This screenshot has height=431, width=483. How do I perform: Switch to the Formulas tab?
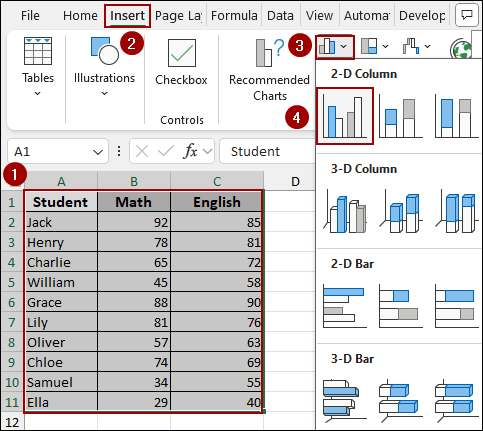coord(234,16)
